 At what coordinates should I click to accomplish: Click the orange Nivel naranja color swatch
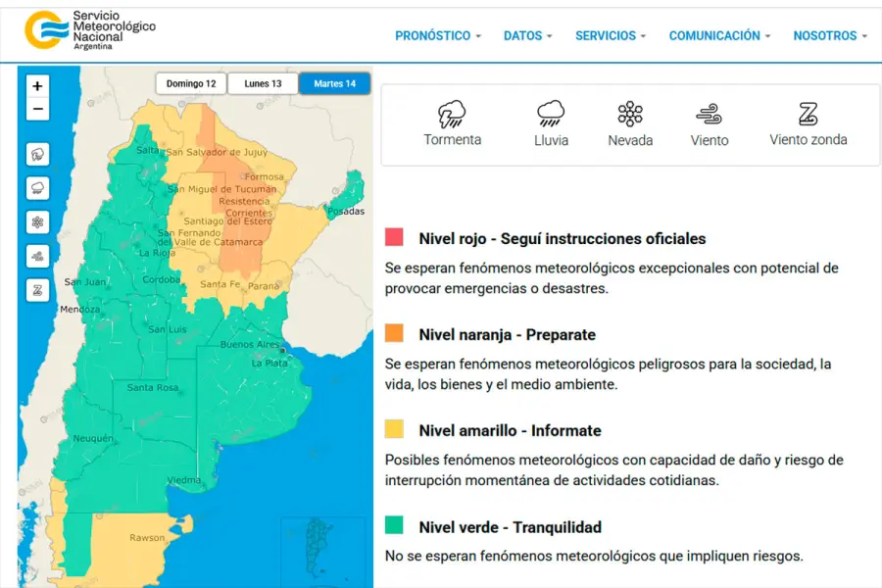395,333
